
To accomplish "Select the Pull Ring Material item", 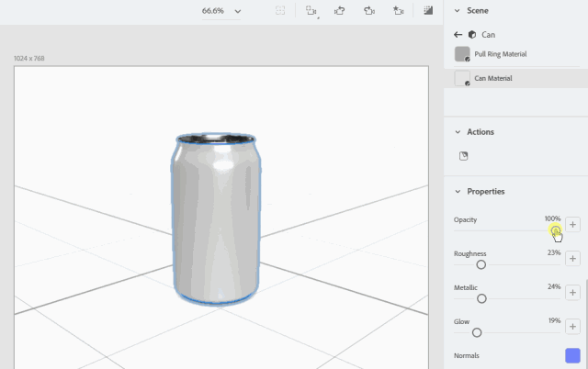I will pos(500,54).
